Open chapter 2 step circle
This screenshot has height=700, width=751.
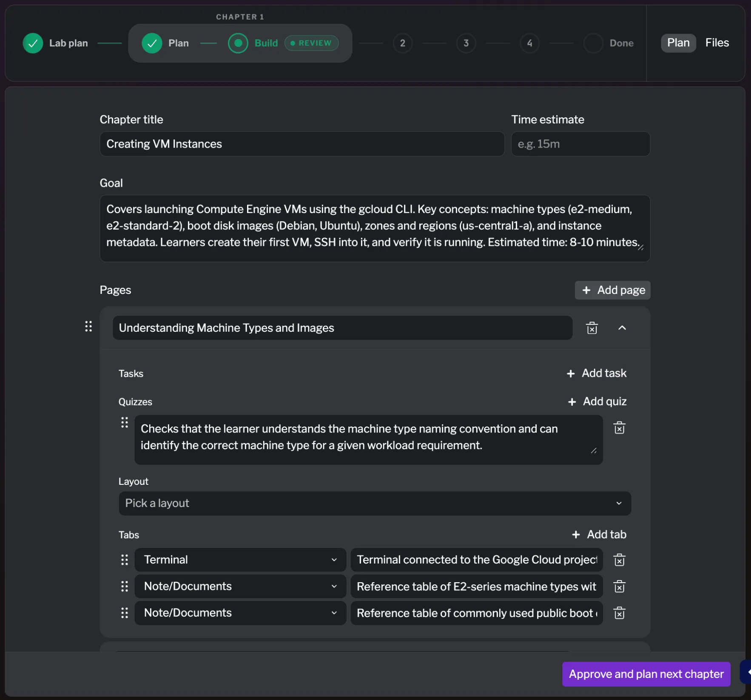coord(402,43)
